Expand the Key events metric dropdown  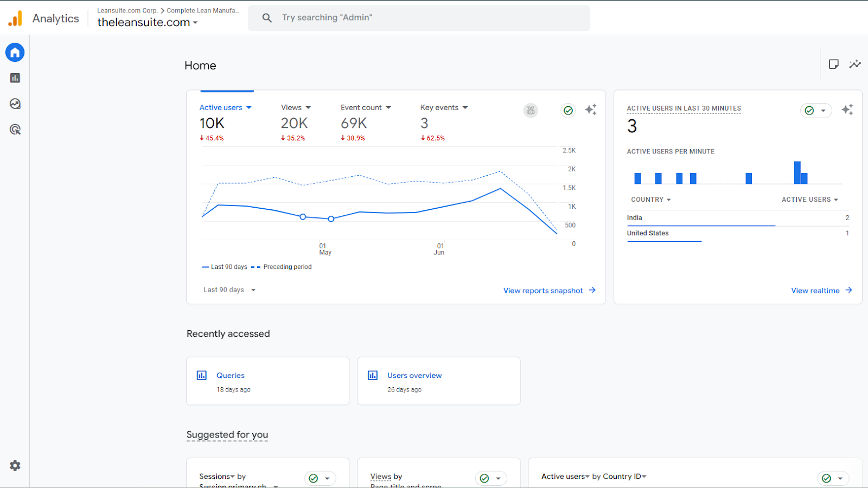click(465, 107)
